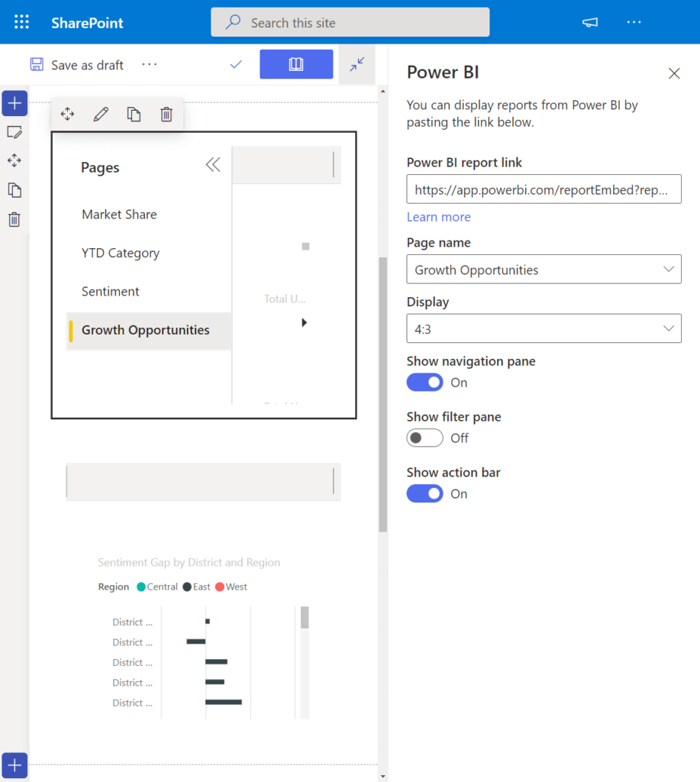Click the checkmark icon in the command bar
The height and width of the screenshot is (782, 700).
[236, 64]
